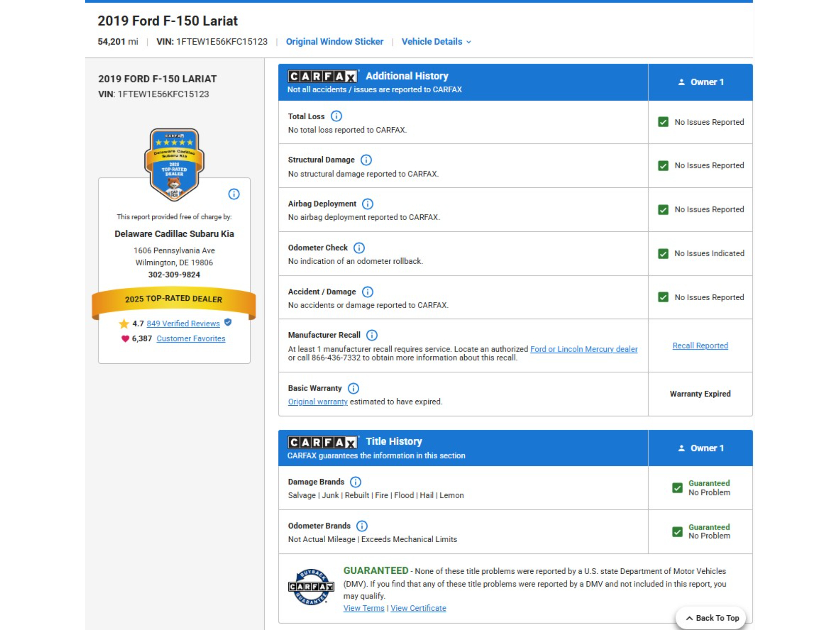Click the verified reviews shield checkmark

pos(228,322)
